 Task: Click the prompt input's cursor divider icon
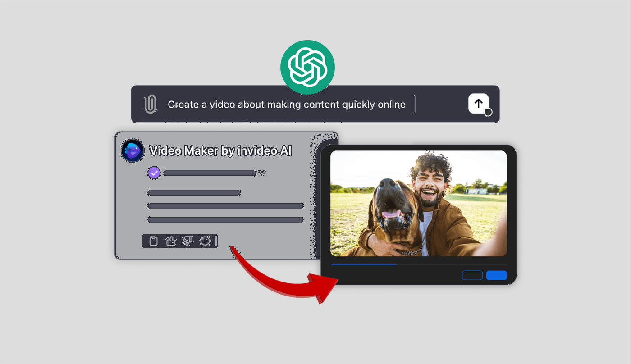tap(415, 104)
